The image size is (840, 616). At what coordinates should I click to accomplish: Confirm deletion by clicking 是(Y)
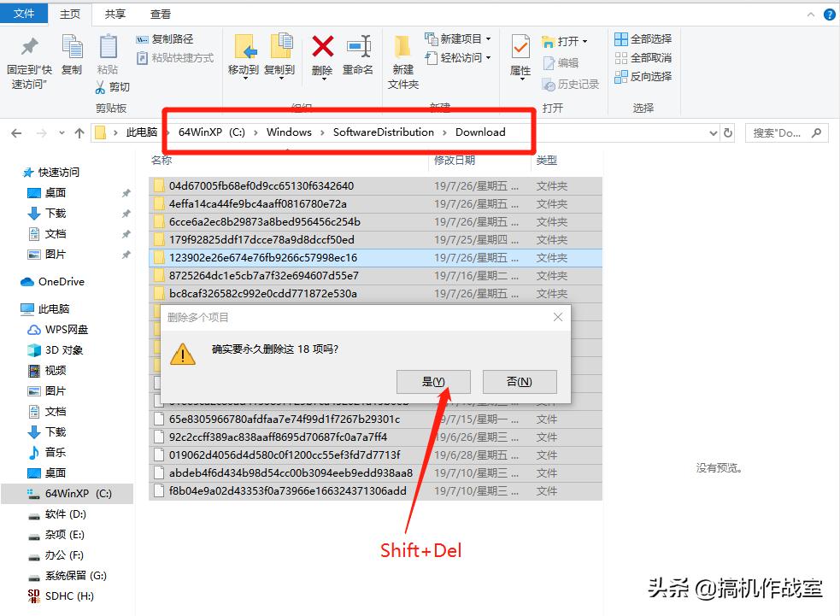(x=432, y=381)
